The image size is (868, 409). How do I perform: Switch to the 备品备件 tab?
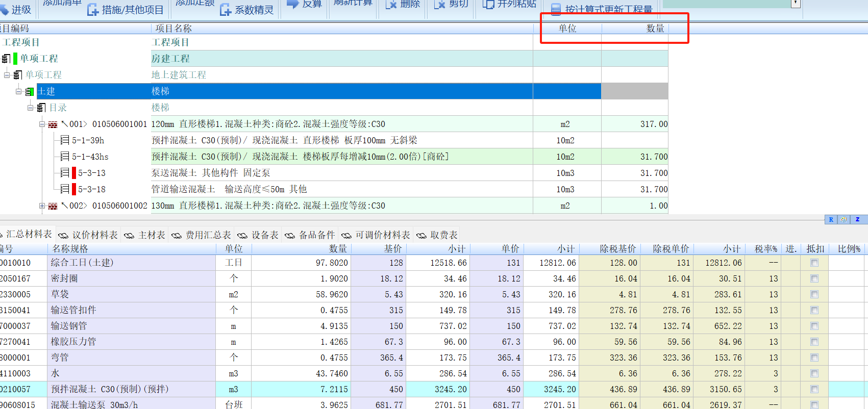[310, 235]
